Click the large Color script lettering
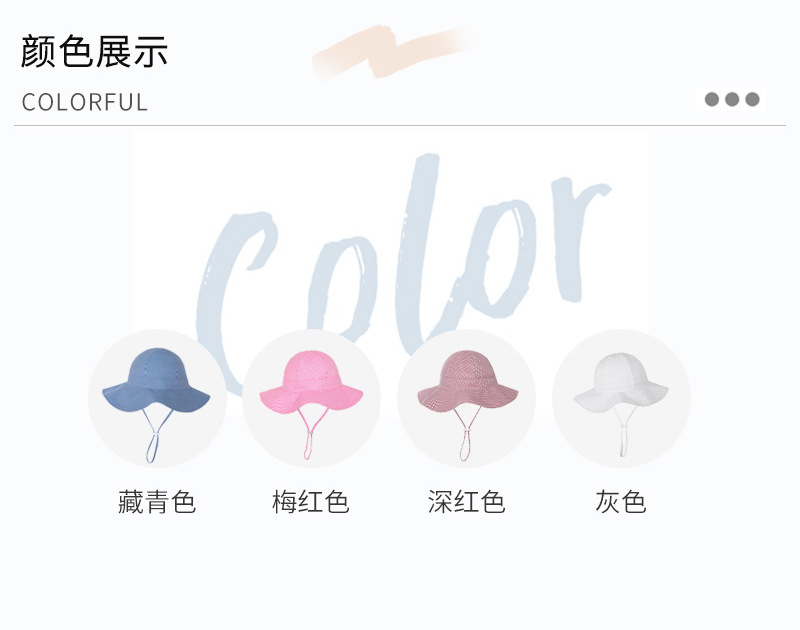Image resolution: width=800 pixels, height=630 pixels. coord(403,265)
